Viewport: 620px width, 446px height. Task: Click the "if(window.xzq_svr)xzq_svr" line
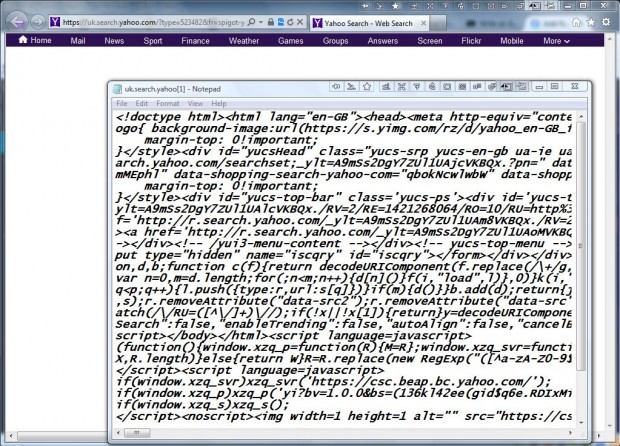coord(333,382)
